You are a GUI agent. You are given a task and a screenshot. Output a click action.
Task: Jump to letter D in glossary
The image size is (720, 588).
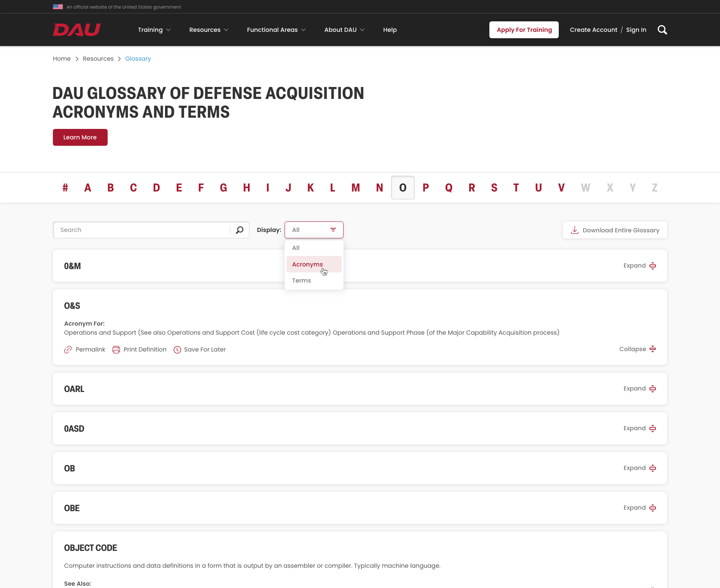(x=156, y=187)
